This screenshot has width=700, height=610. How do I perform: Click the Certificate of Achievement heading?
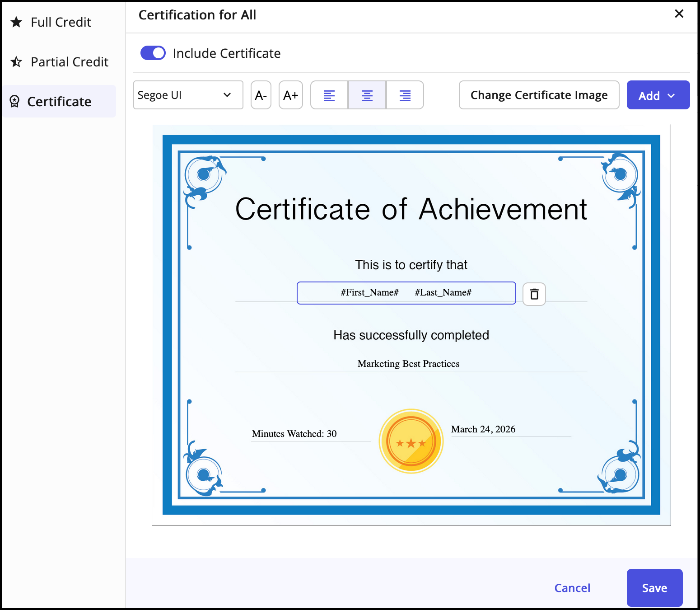tap(411, 209)
